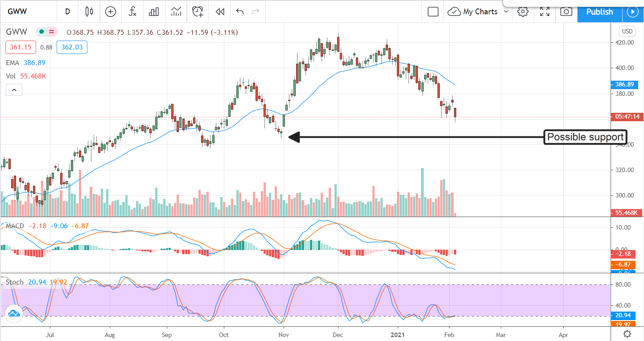Click the red 361.15 sell price button

coord(17,47)
